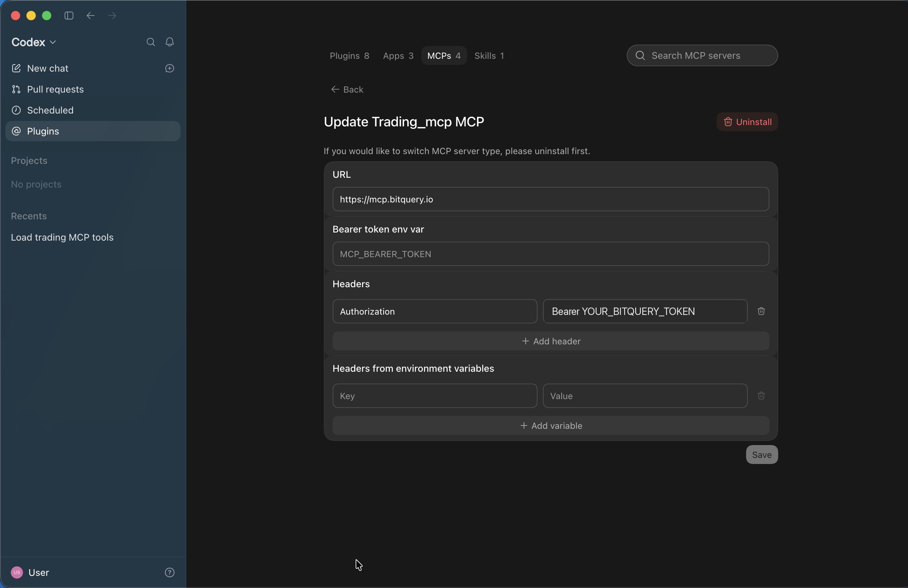The width and height of the screenshot is (908, 588).
Task: Click Add header button
Action: click(551, 341)
